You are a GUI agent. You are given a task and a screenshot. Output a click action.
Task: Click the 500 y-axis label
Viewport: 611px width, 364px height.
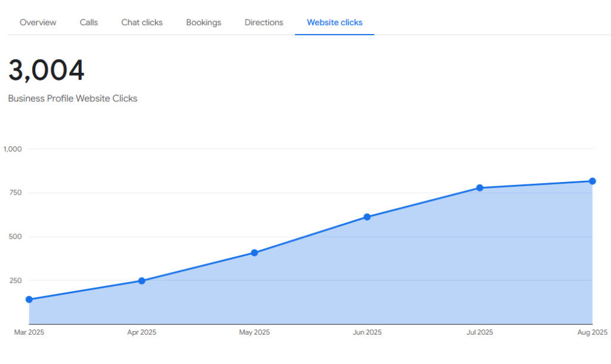point(14,237)
